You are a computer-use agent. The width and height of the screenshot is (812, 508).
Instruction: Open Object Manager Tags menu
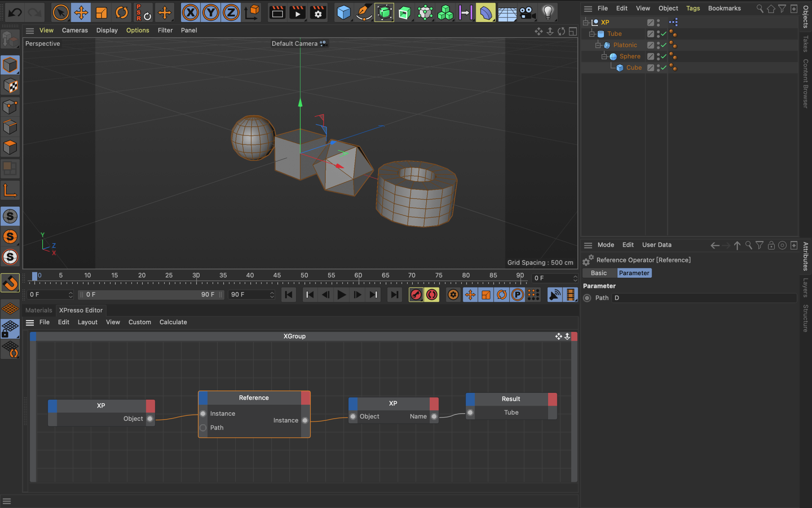(693, 8)
